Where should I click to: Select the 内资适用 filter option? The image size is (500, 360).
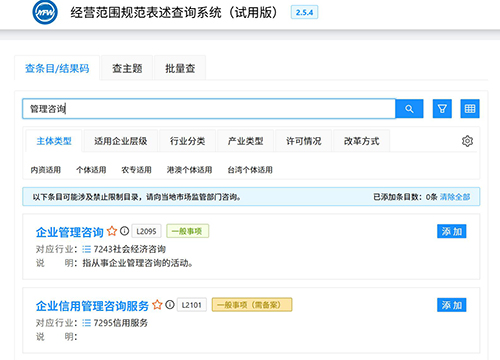[46, 170]
